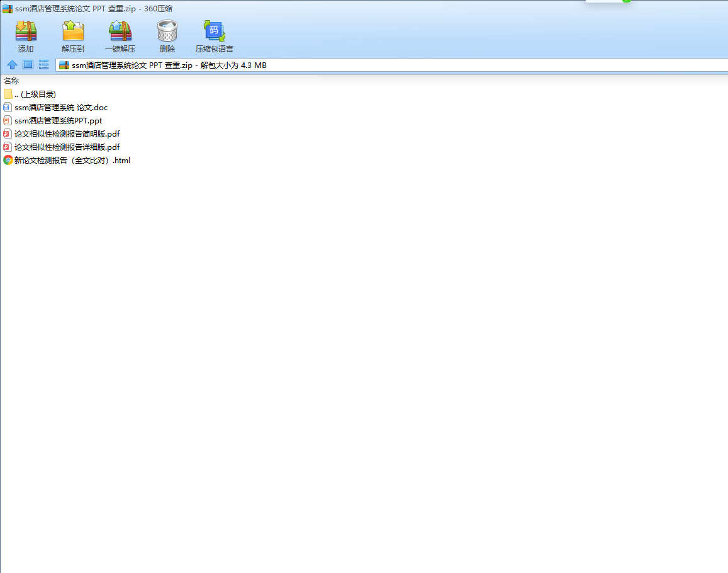The image size is (728, 573).
Task: Switch to large icon view mode
Action: click(x=28, y=65)
